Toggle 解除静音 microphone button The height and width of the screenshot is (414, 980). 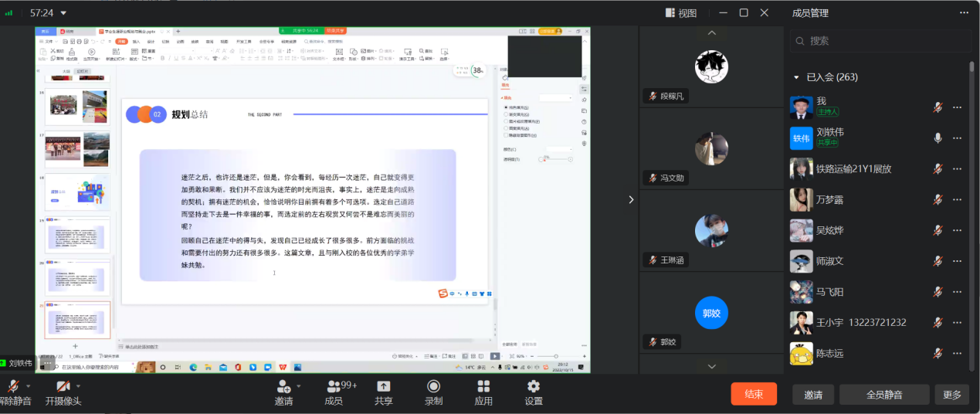[13, 387]
